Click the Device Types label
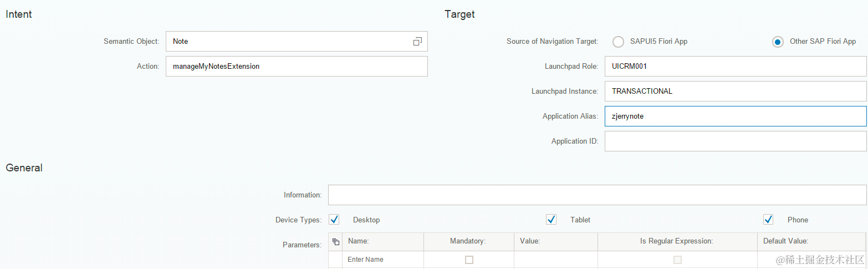The height and width of the screenshot is (269, 868). coord(298,220)
